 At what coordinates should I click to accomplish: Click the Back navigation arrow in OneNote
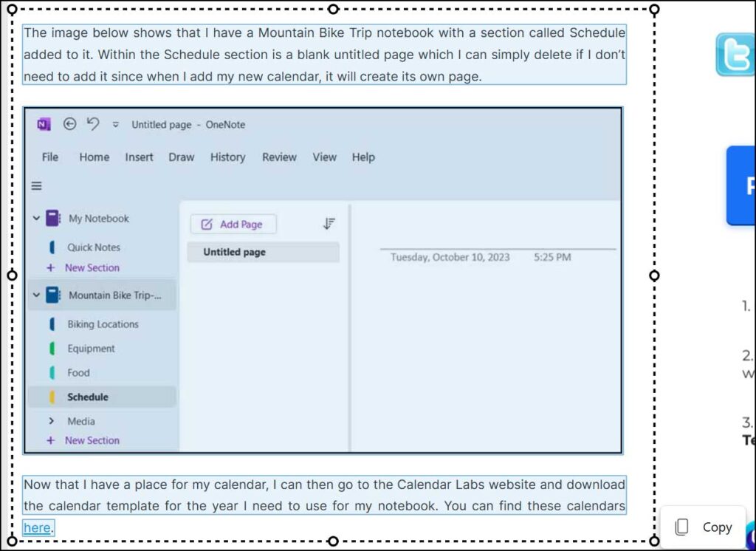[69, 124]
